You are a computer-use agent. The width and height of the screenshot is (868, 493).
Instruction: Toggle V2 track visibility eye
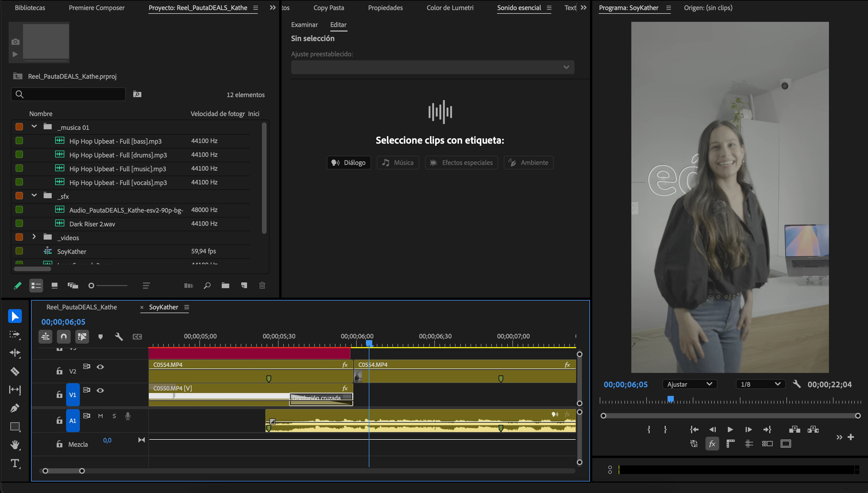pyautogui.click(x=100, y=367)
